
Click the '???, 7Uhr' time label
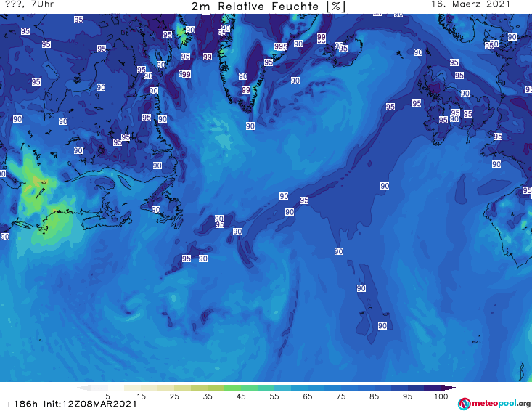(x=30, y=4)
